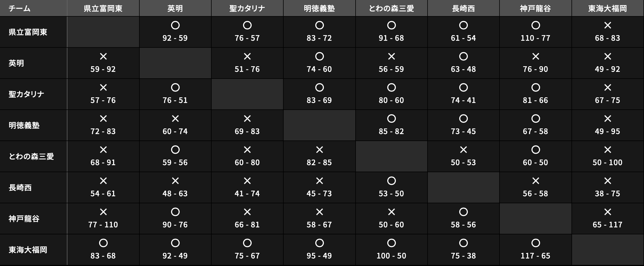Click the loss cross above score 50 - 100
The width and height of the screenshot is (644, 266).
pos(607,150)
